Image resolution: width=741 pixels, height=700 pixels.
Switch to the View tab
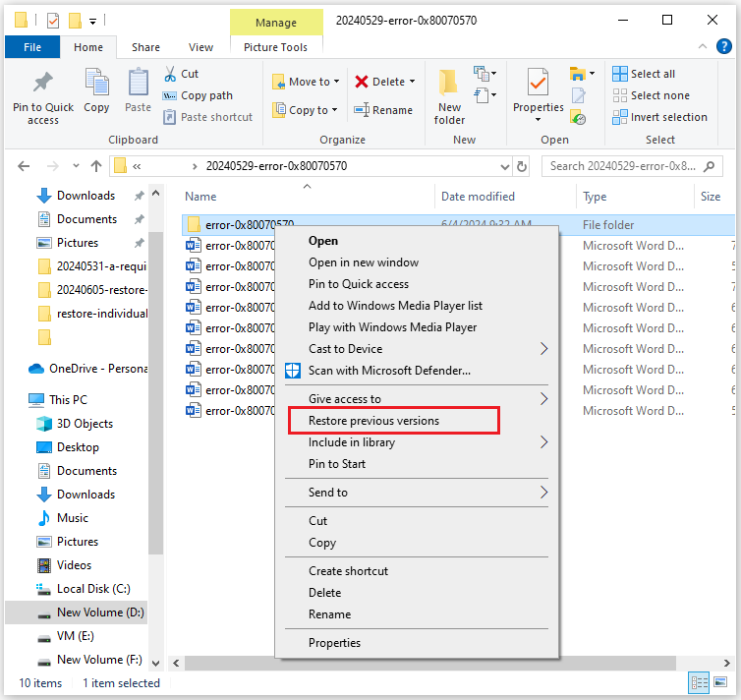click(200, 47)
